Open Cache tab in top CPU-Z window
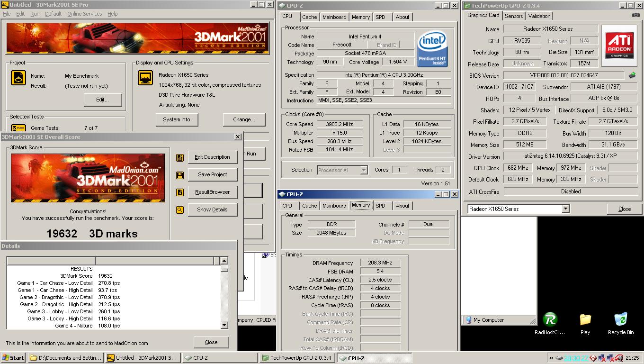This screenshot has height=364, width=644. coord(310,17)
